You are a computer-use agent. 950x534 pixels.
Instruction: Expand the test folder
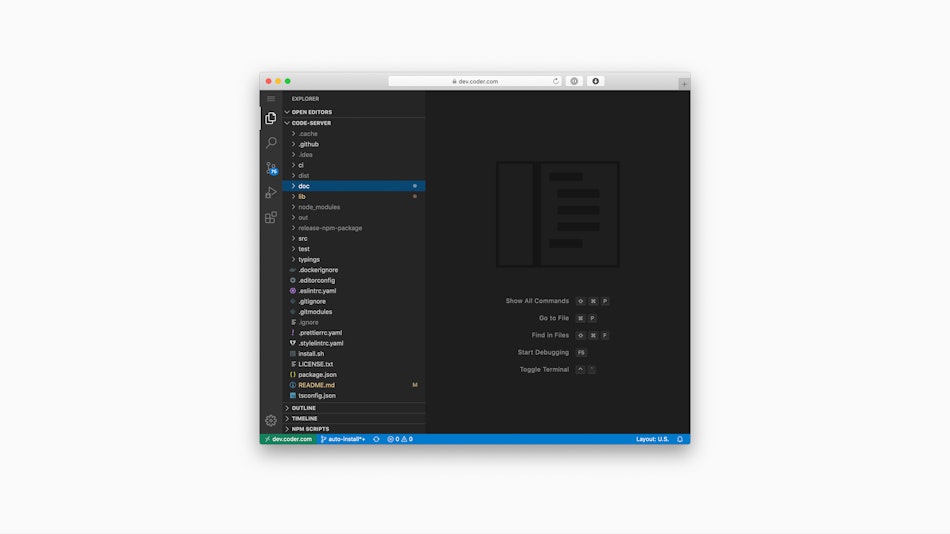[354, 249]
